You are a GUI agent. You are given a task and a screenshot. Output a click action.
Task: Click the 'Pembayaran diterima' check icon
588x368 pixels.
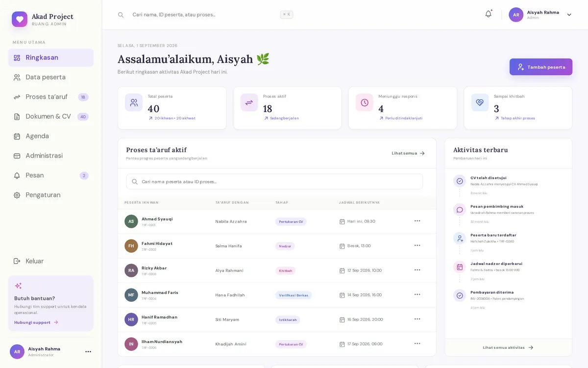pos(460,295)
